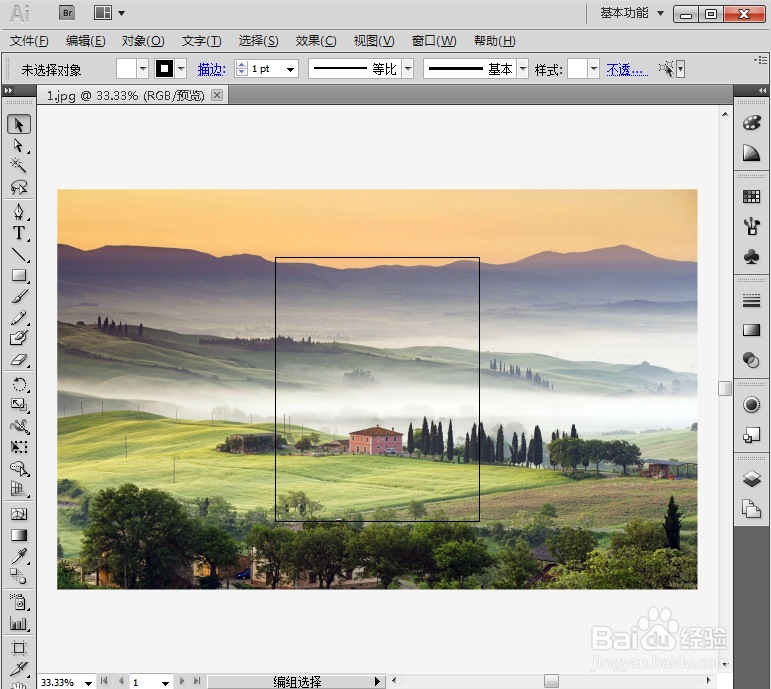
Task: Open the 效果(C) menu
Action: tap(316, 41)
